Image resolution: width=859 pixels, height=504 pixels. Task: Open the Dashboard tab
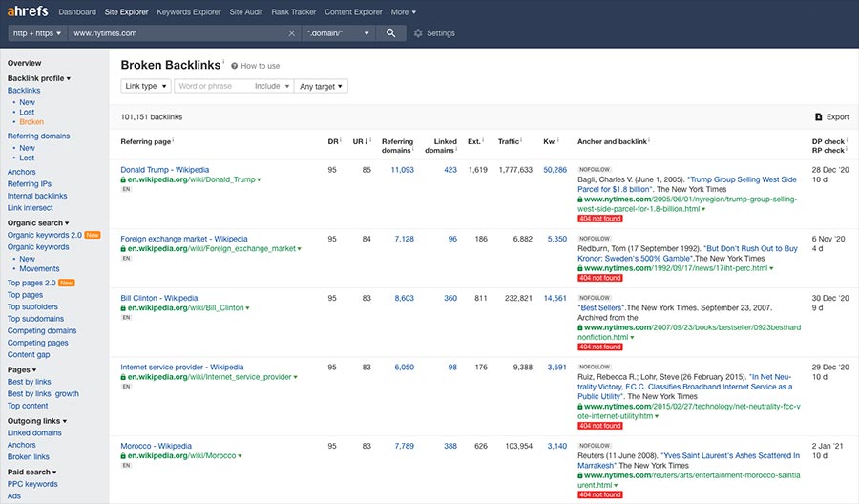pos(77,12)
